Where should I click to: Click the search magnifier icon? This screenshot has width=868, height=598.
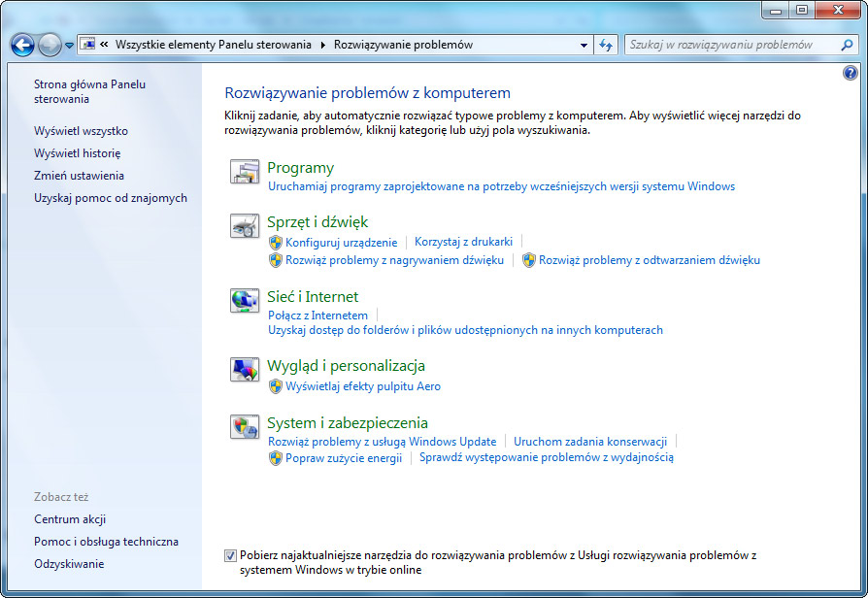click(x=847, y=45)
